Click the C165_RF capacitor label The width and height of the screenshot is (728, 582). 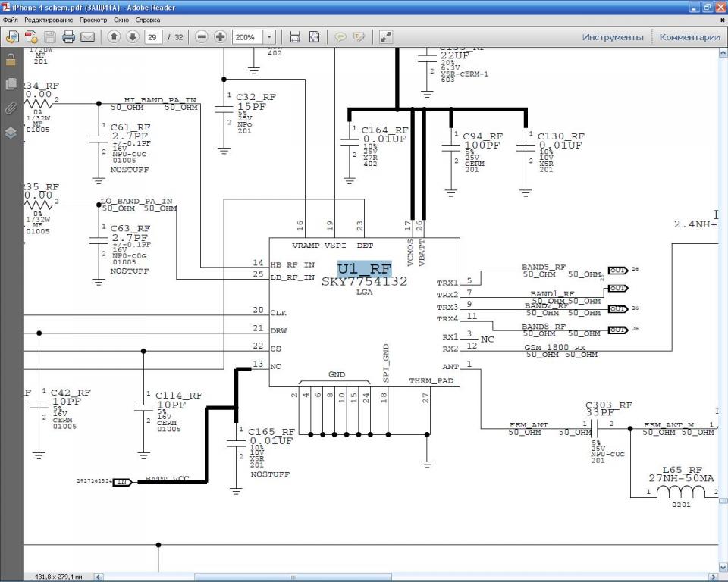click(x=271, y=432)
